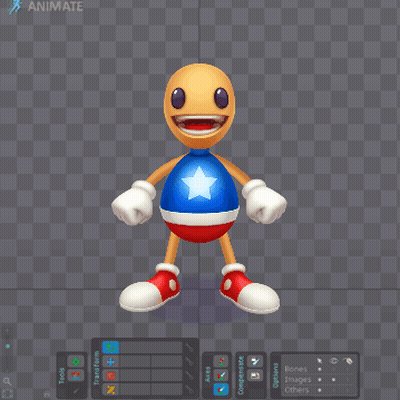Image resolution: width=400 pixels, height=400 pixels.
Task: Click the visibility eye column icon
Action: [x=334, y=361]
